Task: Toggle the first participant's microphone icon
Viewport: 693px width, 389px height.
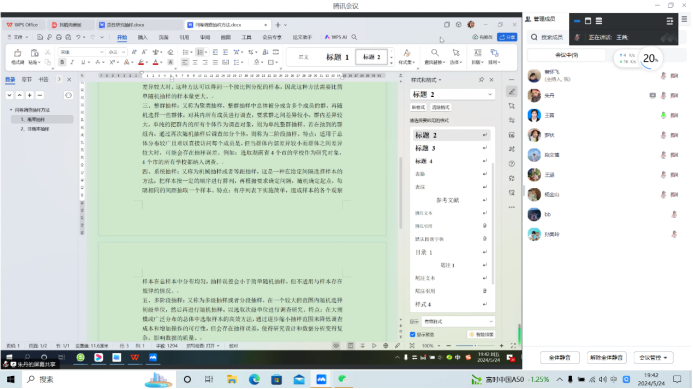Action: click(663, 76)
